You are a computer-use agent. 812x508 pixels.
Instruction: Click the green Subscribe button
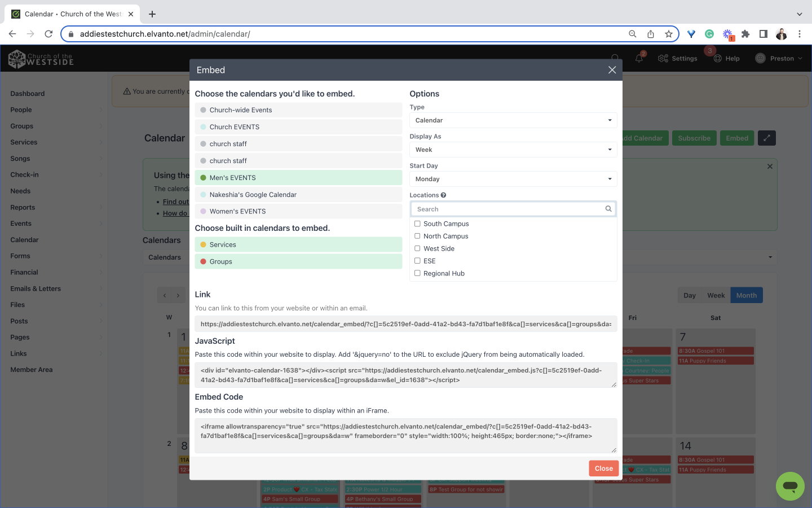point(694,138)
